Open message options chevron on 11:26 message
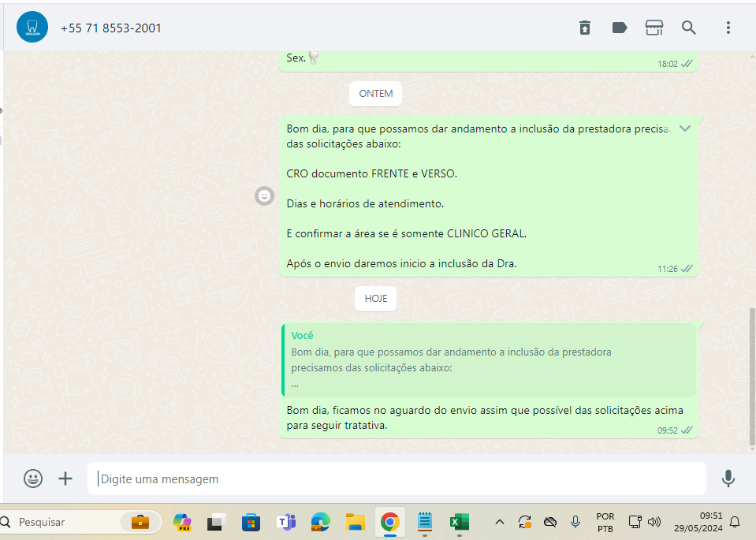Image resolution: width=756 pixels, height=540 pixels. click(x=685, y=128)
